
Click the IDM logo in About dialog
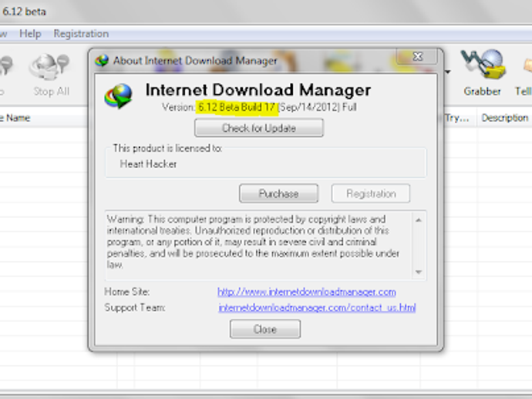pyautogui.click(x=119, y=96)
